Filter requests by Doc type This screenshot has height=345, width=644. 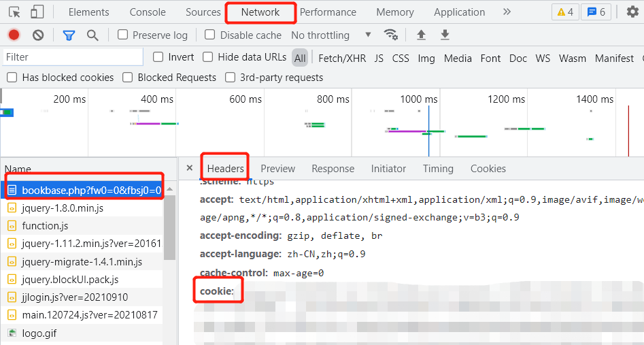click(518, 59)
